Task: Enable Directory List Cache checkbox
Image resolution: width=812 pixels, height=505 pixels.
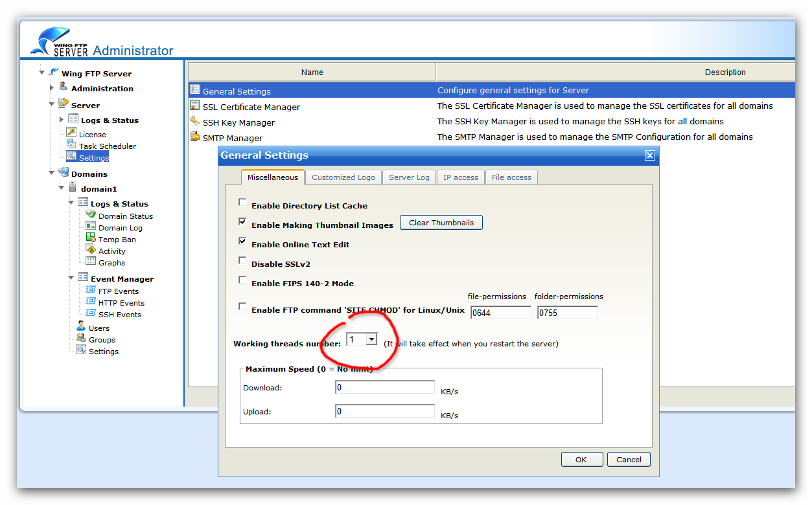Action: 242,203
